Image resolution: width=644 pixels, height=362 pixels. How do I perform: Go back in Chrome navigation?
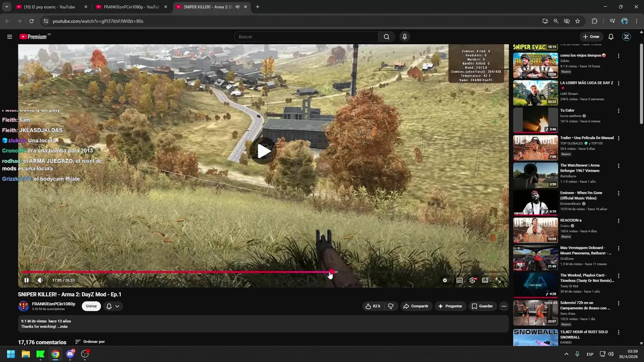tap(7, 21)
